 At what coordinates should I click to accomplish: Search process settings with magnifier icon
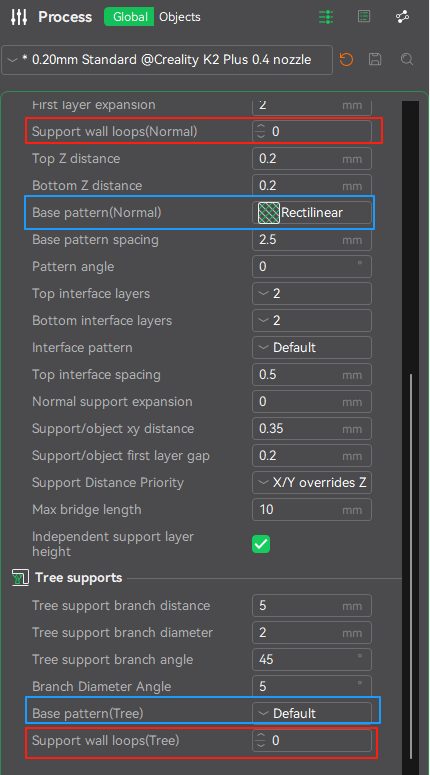point(407,60)
